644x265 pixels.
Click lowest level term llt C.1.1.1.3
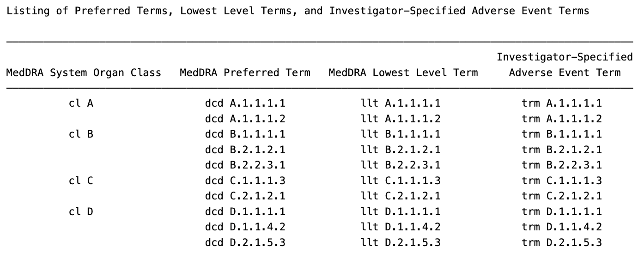tap(401, 181)
